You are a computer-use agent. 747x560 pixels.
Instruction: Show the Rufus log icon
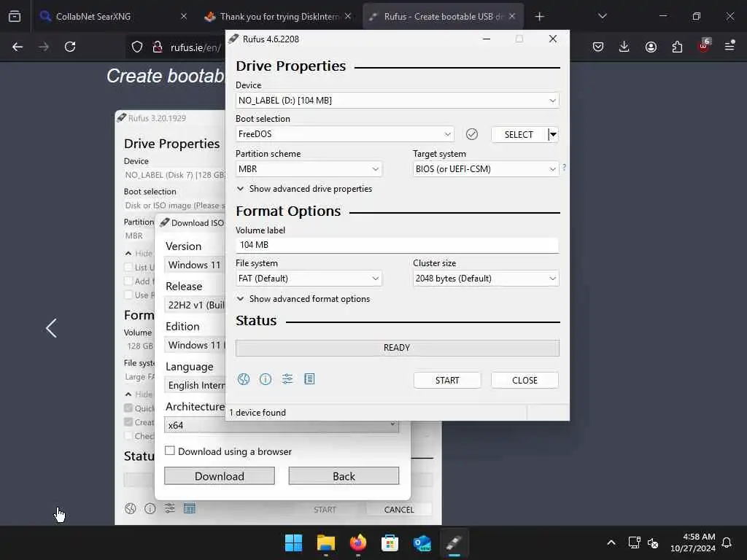click(x=309, y=379)
